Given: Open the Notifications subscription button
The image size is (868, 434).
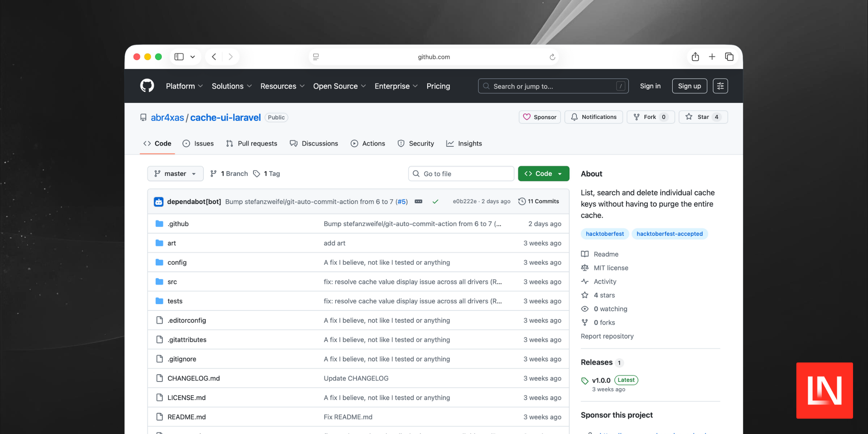Looking at the screenshot, I should (x=593, y=117).
